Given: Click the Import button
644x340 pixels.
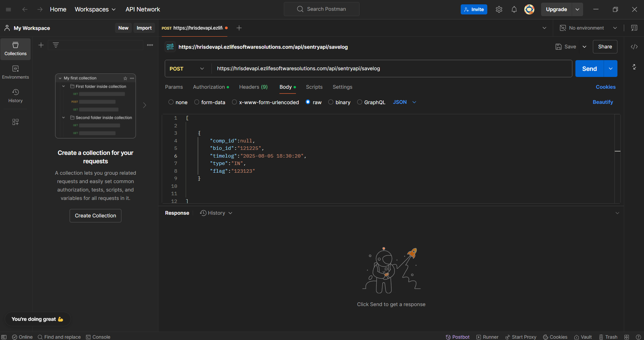Looking at the screenshot, I should click(x=144, y=28).
